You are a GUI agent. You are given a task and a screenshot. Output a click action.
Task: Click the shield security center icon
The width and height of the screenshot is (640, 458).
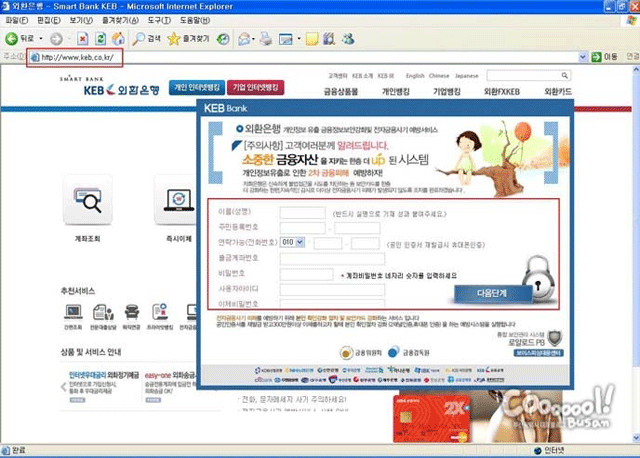(x=555, y=338)
